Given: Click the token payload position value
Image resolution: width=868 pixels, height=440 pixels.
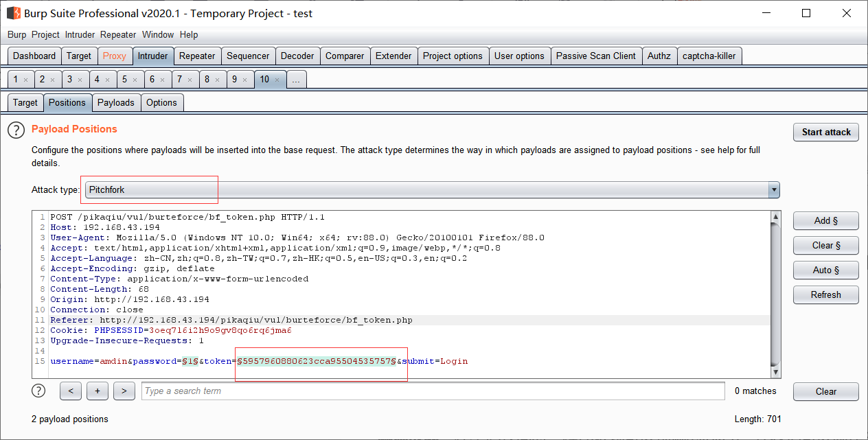Looking at the screenshot, I should [x=317, y=361].
